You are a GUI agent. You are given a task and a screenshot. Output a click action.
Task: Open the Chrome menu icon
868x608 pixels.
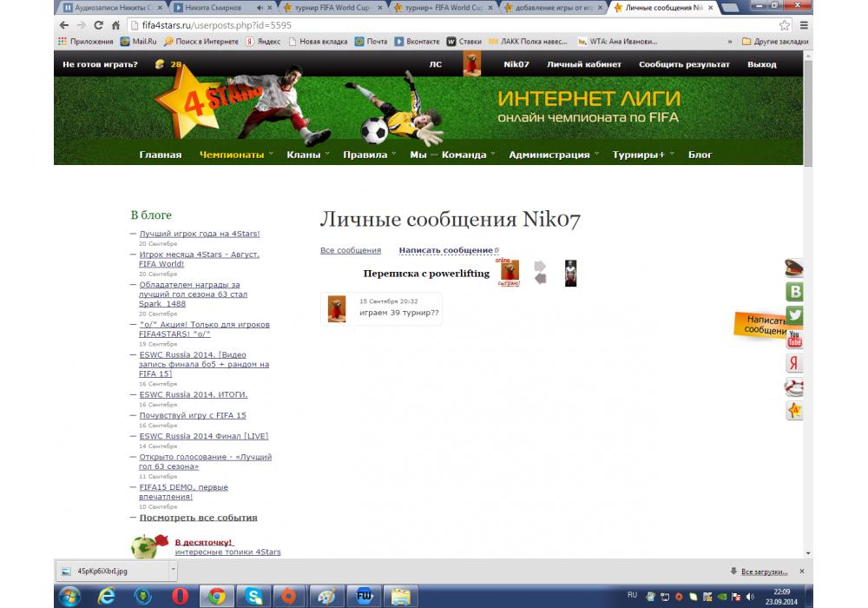point(804,25)
